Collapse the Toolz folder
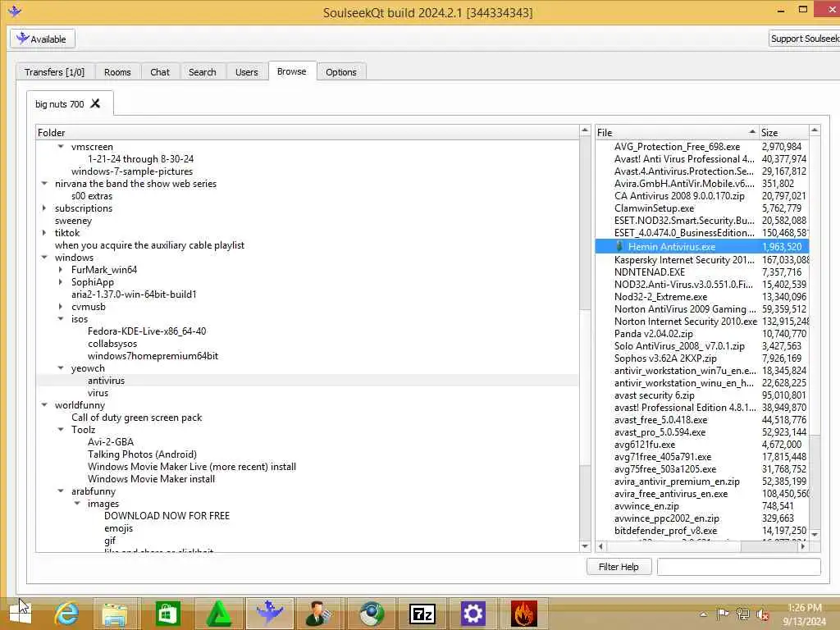This screenshot has width=840, height=630. pyautogui.click(x=61, y=430)
